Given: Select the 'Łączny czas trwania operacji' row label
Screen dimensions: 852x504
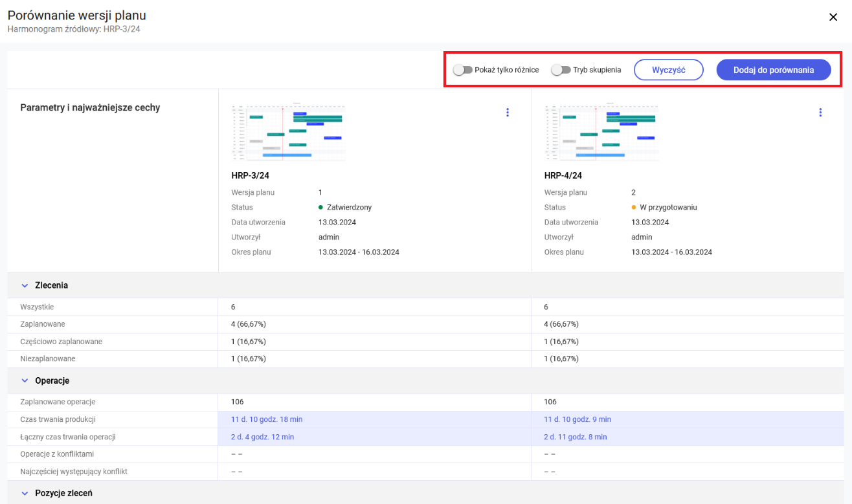Looking at the screenshot, I should tap(68, 437).
